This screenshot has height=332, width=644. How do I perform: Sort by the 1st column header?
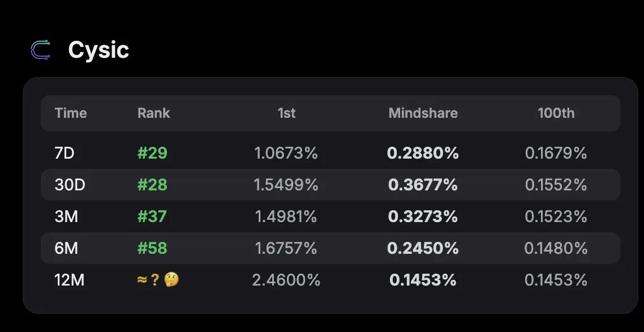tap(286, 113)
